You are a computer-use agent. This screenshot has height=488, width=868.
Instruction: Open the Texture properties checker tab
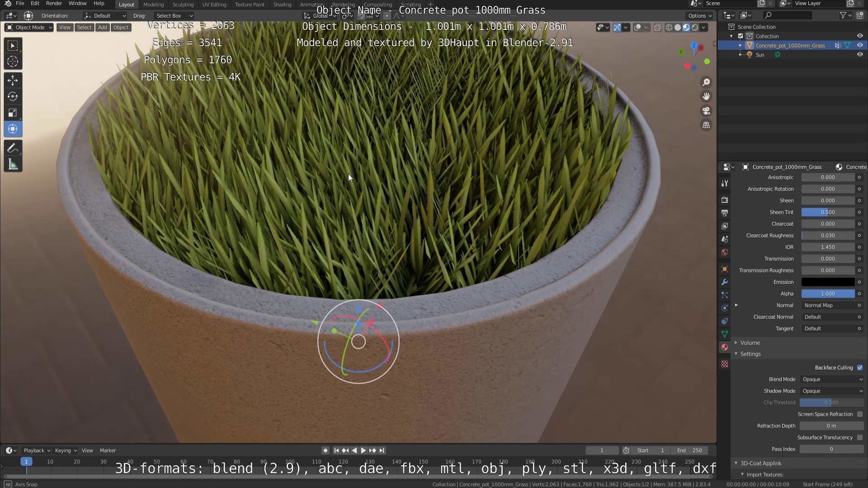click(725, 364)
